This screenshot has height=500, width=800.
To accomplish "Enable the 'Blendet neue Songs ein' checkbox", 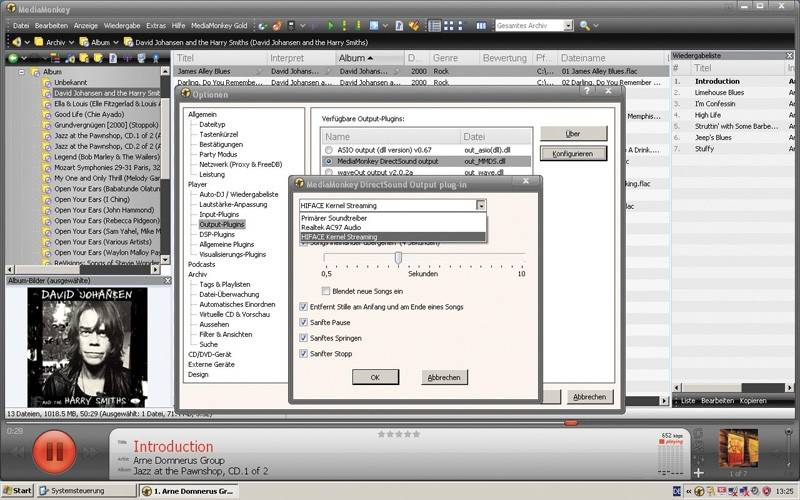I will tap(326, 291).
